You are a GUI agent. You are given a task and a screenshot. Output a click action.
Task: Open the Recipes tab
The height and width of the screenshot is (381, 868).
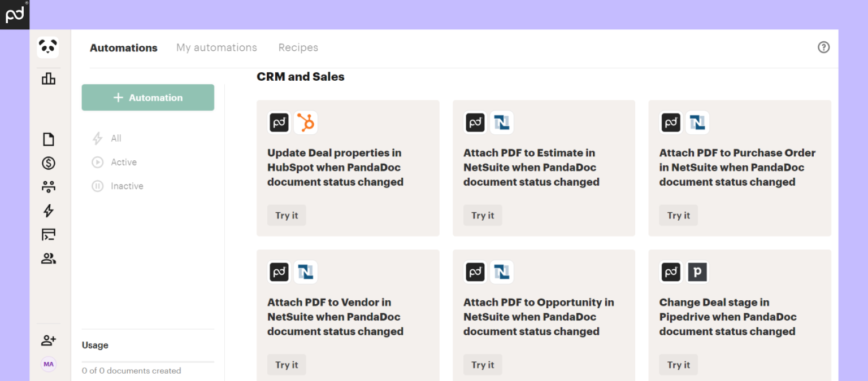click(298, 47)
